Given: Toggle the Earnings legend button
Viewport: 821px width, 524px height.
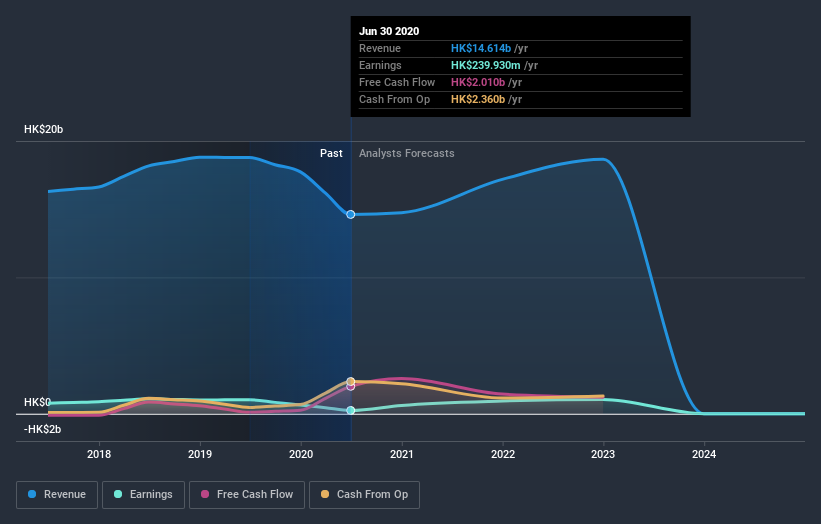Looking at the screenshot, I should click(143, 495).
